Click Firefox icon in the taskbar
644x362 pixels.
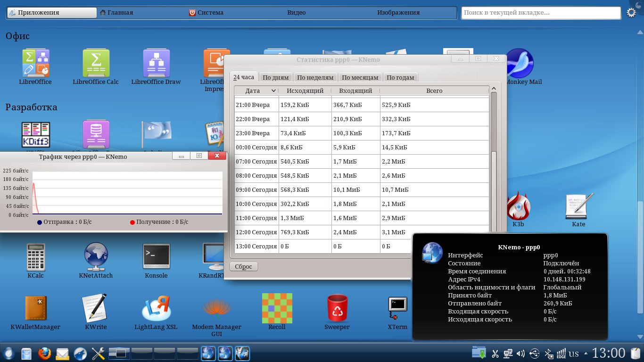[x=44, y=353]
